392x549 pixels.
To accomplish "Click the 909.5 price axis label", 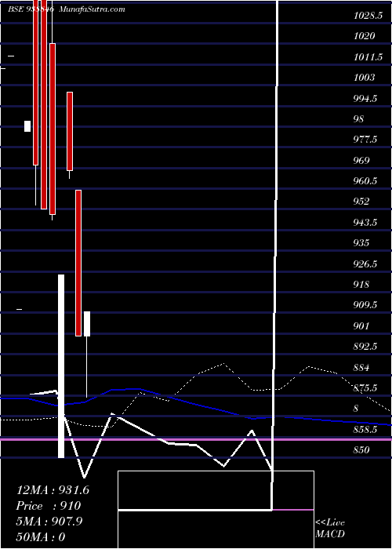I will coord(365,305).
